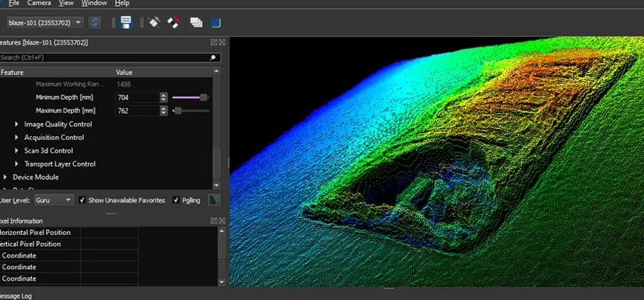
Task: Toggle the Polling checkbox
Action: point(176,200)
